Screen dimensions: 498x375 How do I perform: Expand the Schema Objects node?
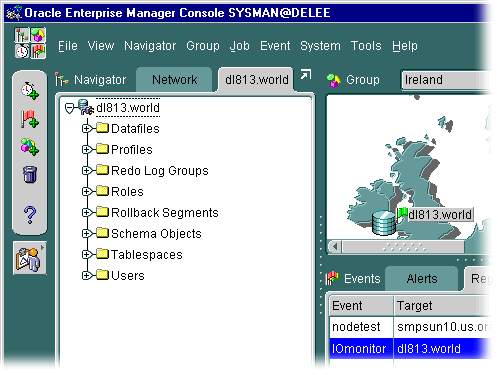click(87, 233)
